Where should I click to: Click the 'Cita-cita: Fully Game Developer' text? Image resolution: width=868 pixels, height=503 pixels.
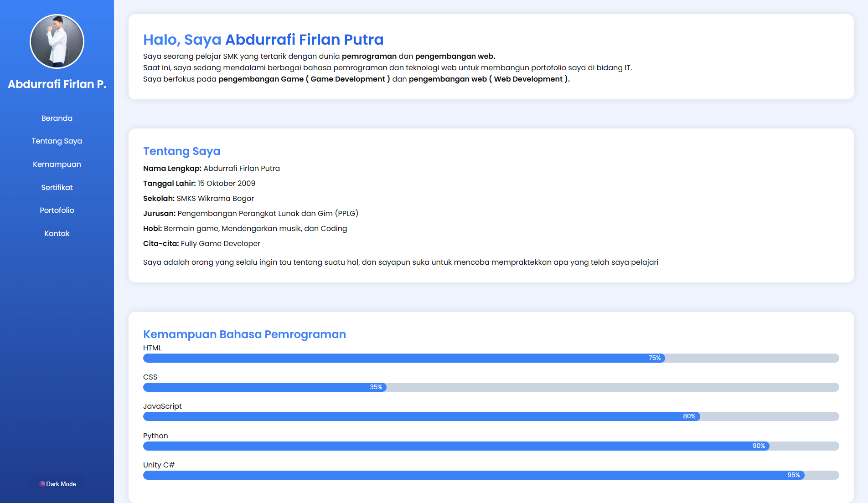[x=201, y=243]
